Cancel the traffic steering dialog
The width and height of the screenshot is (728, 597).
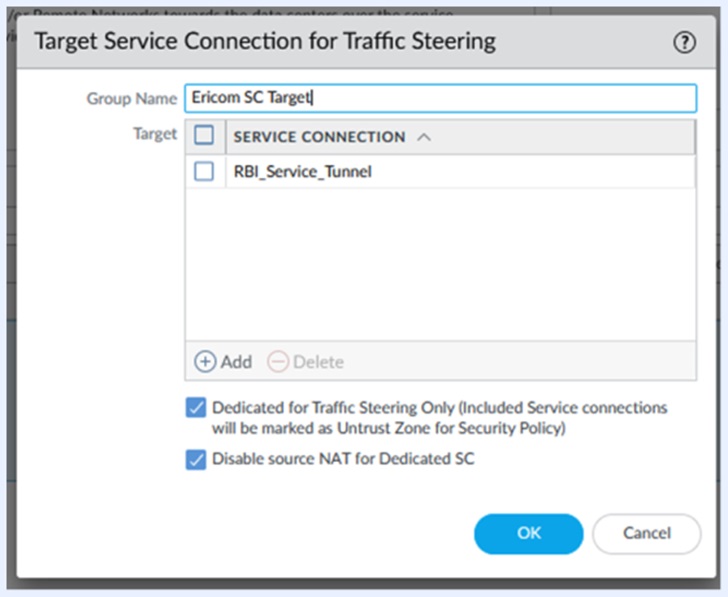pyautogui.click(x=646, y=534)
